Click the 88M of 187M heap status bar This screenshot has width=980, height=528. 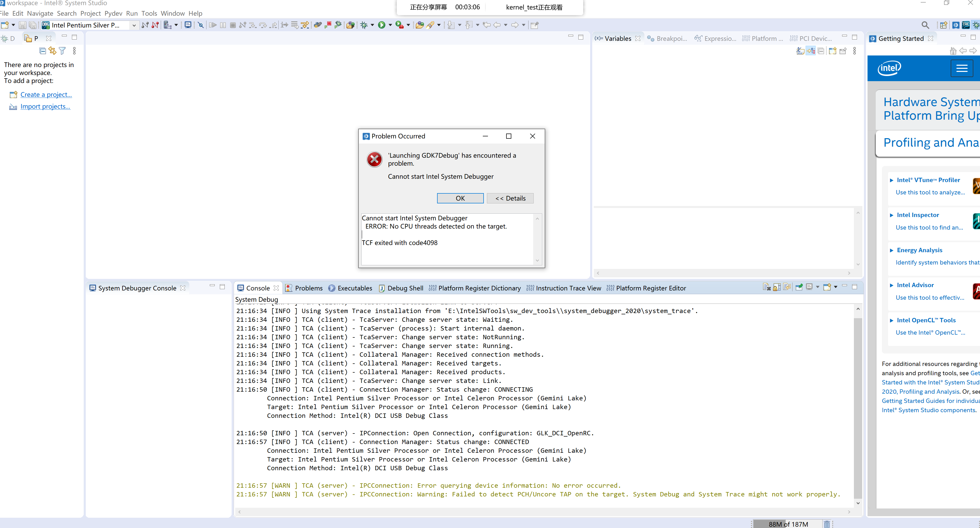pos(787,524)
